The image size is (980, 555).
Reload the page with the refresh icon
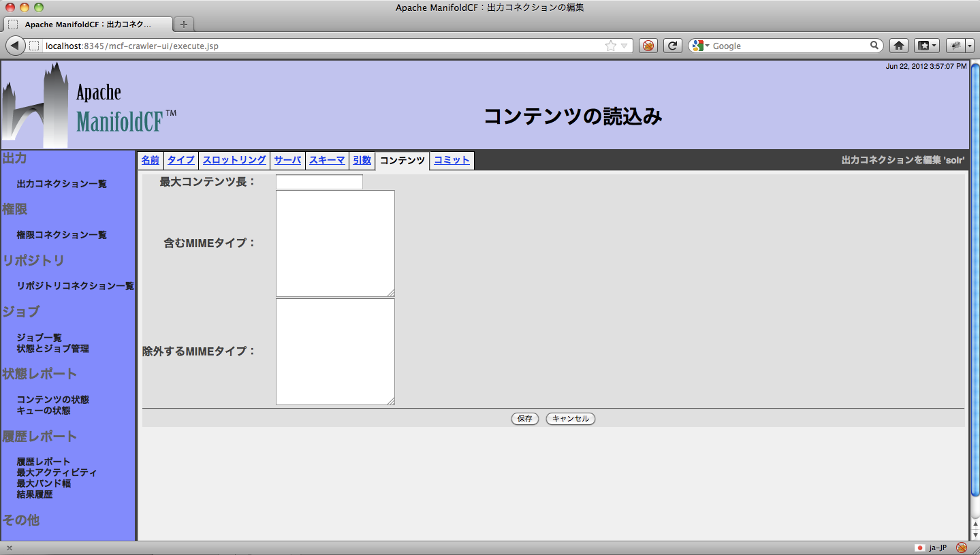coord(672,46)
